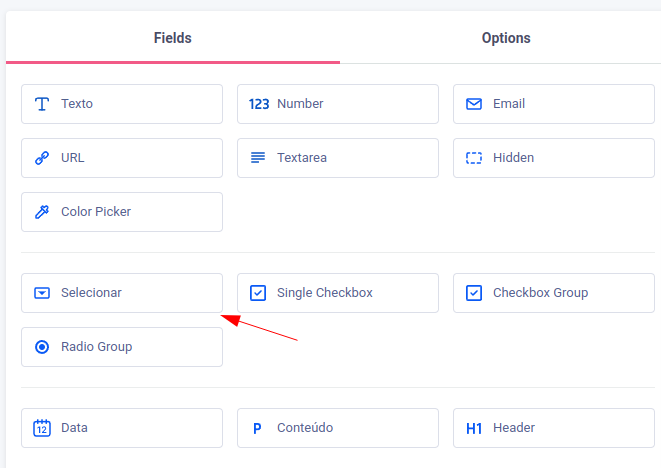The width and height of the screenshot is (661, 468).
Task: Add a Single Checkbox field
Action: point(338,293)
